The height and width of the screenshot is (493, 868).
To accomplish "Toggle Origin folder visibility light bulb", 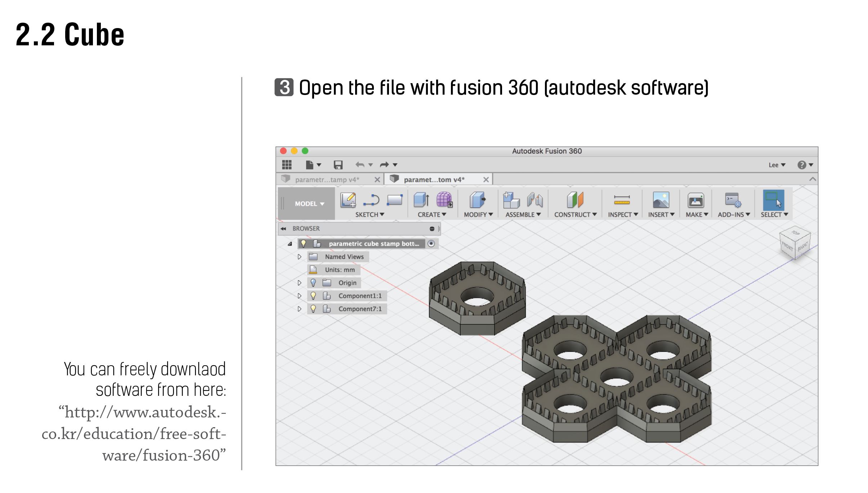I will coord(313,283).
